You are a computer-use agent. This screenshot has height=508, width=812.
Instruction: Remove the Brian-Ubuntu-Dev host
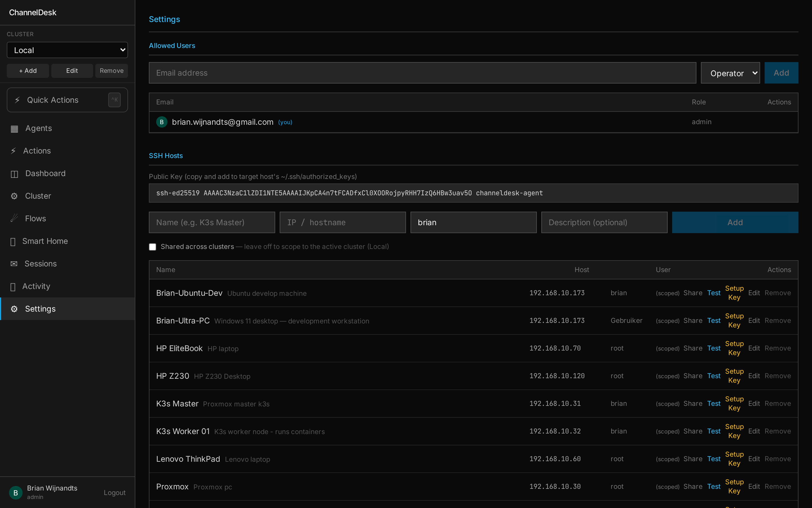point(777,293)
